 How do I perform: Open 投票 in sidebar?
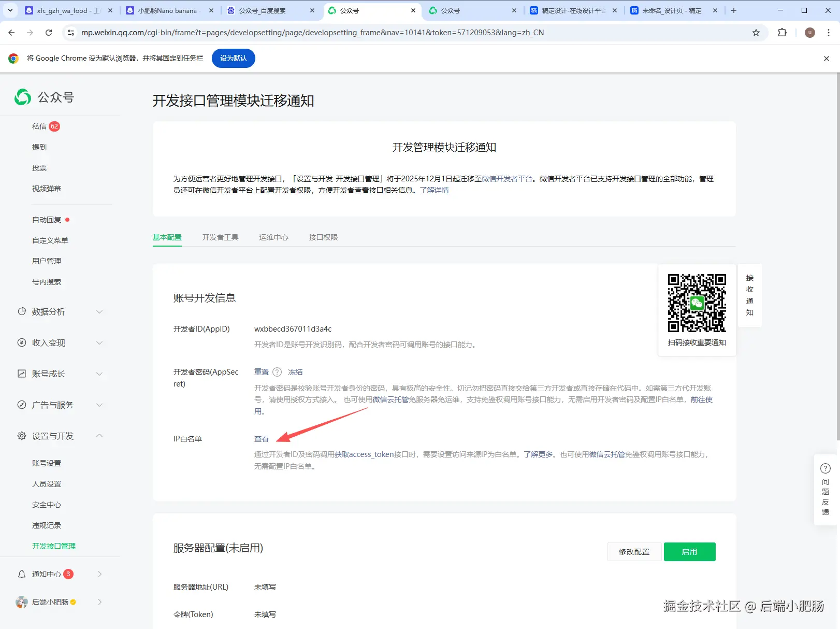[x=39, y=168]
